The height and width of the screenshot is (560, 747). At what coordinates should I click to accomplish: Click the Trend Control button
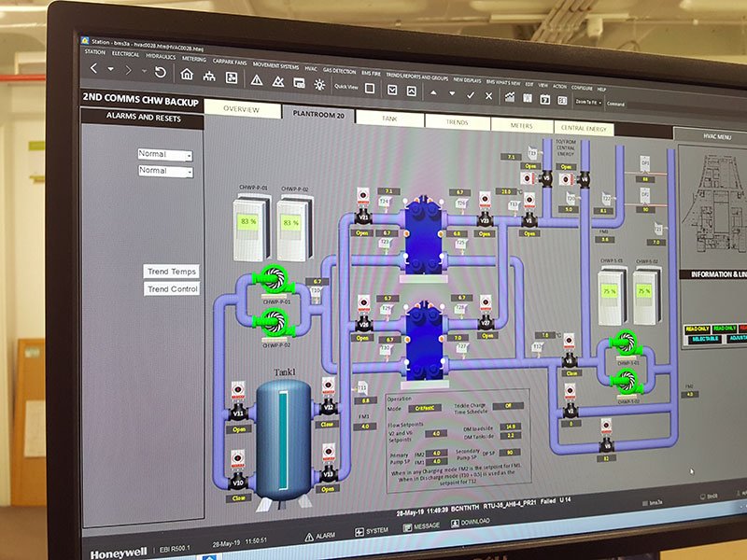tap(172, 289)
